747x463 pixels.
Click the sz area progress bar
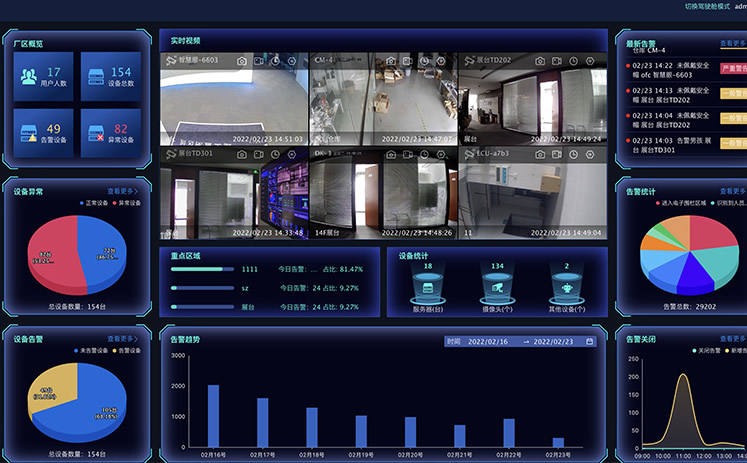202,288
